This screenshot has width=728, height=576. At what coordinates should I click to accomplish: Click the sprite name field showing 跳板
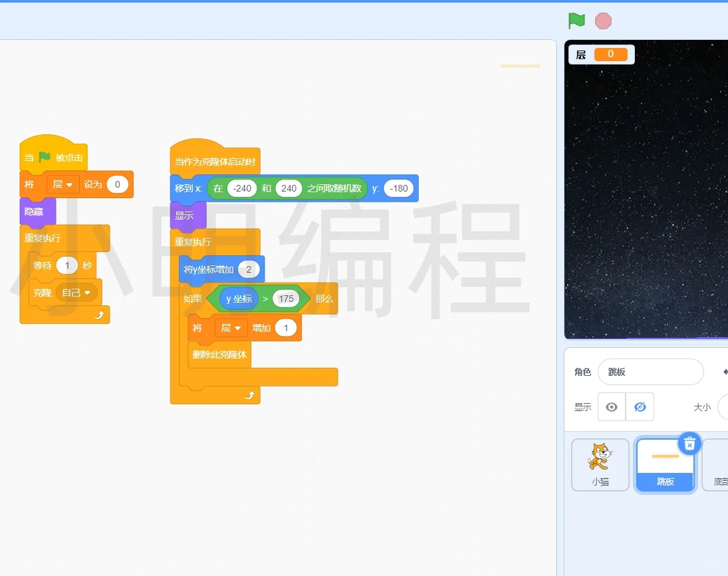pos(650,371)
